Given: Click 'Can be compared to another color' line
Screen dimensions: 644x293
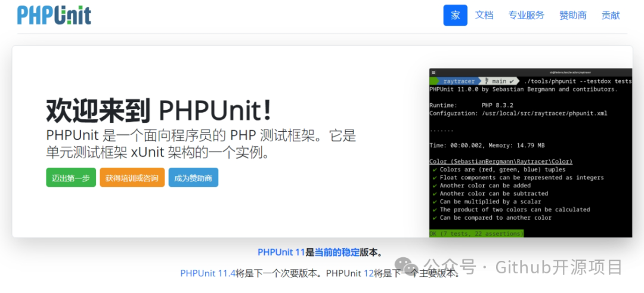Looking at the screenshot, I should coord(492,217).
